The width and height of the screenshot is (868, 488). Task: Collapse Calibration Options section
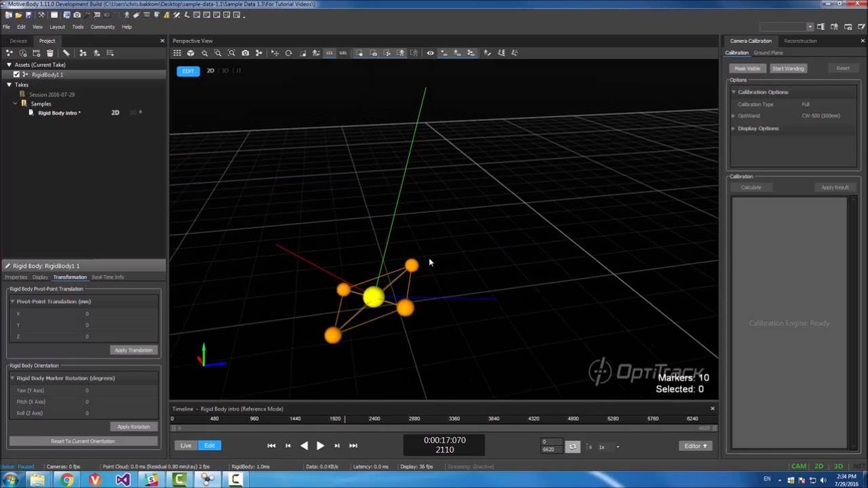pos(733,92)
